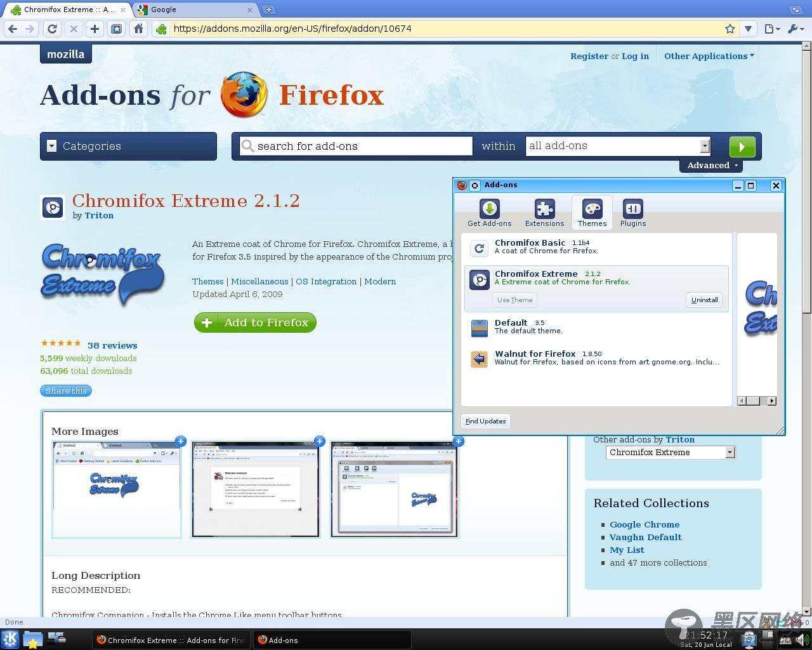Click the Use Theme button
812x650 pixels.
tap(515, 300)
